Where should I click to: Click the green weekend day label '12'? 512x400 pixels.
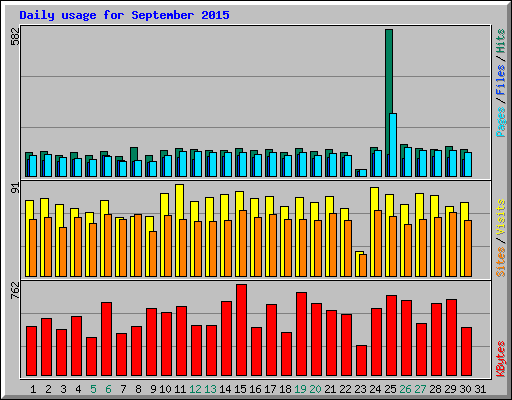195,389
